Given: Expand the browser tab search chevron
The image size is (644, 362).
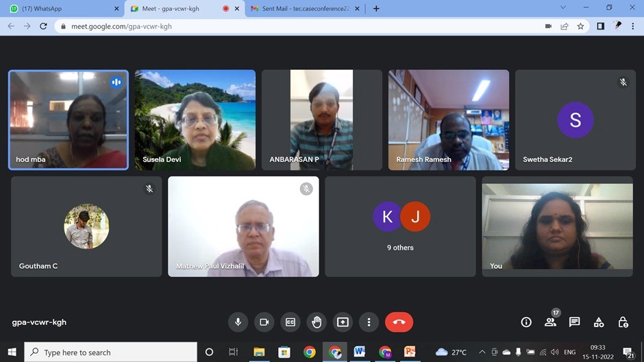Looking at the screenshot, I should (563, 8).
